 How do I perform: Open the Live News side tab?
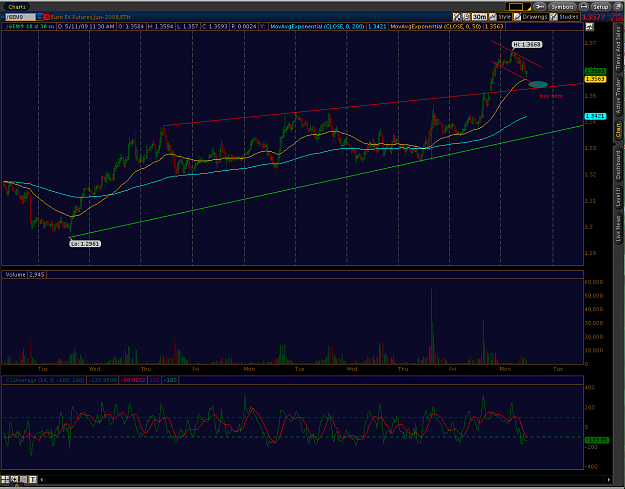[619, 229]
